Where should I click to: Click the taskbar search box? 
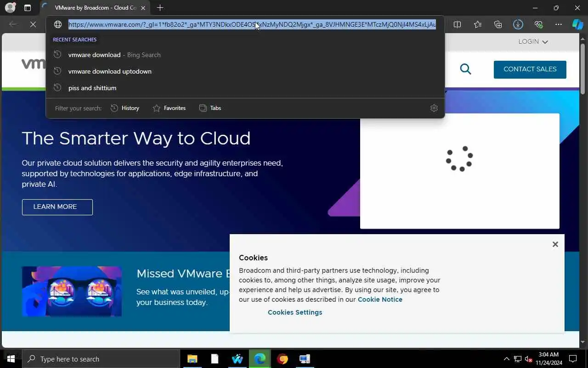[x=101, y=359]
